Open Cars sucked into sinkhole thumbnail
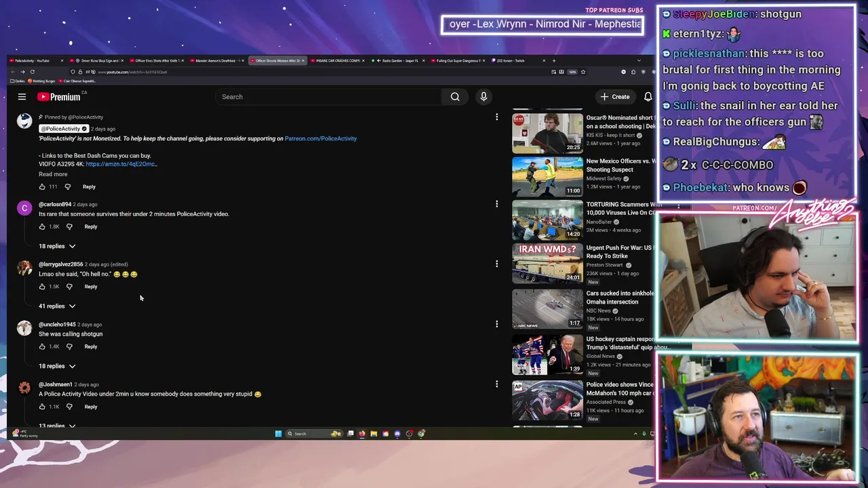 [547, 308]
